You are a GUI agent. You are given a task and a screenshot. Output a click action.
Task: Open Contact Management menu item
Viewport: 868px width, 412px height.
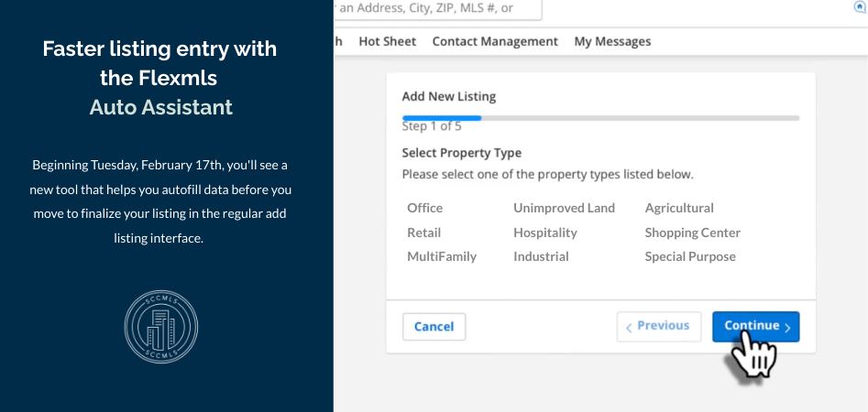pos(495,41)
